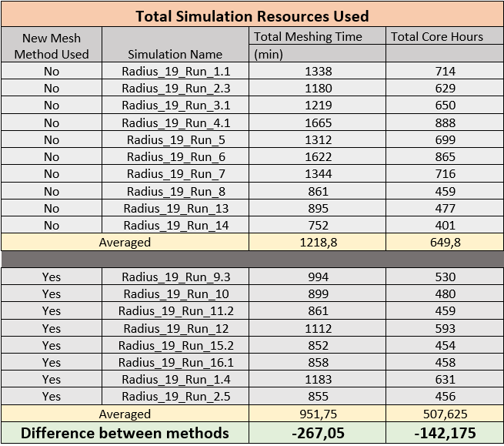This screenshot has width=504, height=446.
Task: Click core hours value 480
Action: (x=446, y=293)
